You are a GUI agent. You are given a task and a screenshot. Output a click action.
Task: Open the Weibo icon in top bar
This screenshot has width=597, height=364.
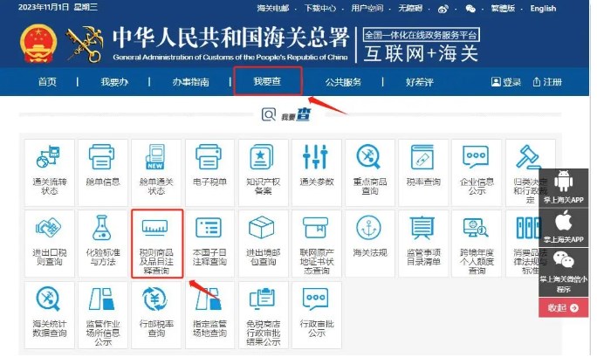click(x=443, y=9)
